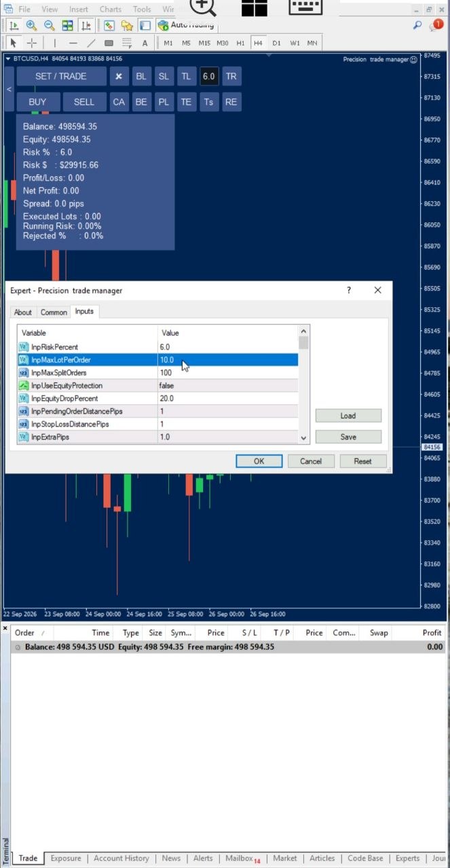Select the rectangle shape tool
The image size is (450, 868).
coord(109,43)
